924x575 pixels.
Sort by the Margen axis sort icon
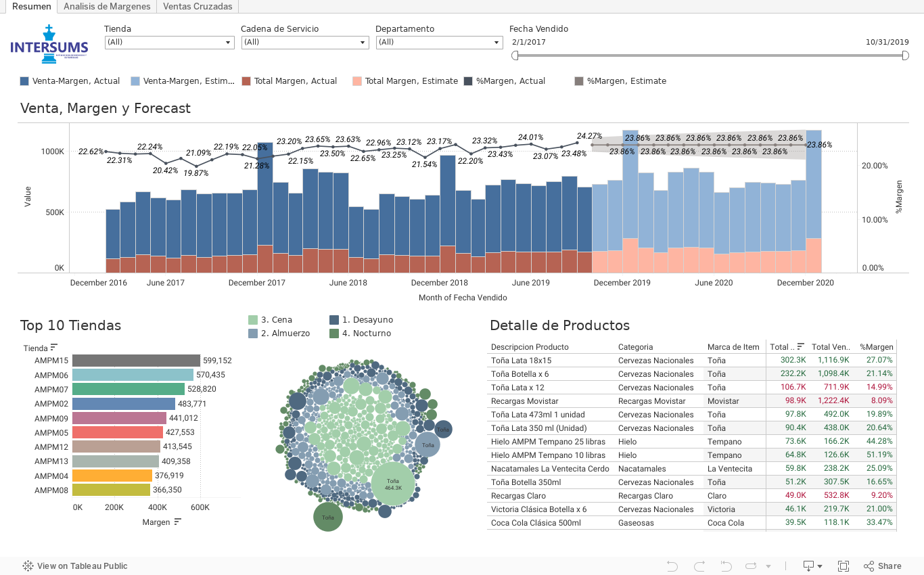tap(177, 522)
